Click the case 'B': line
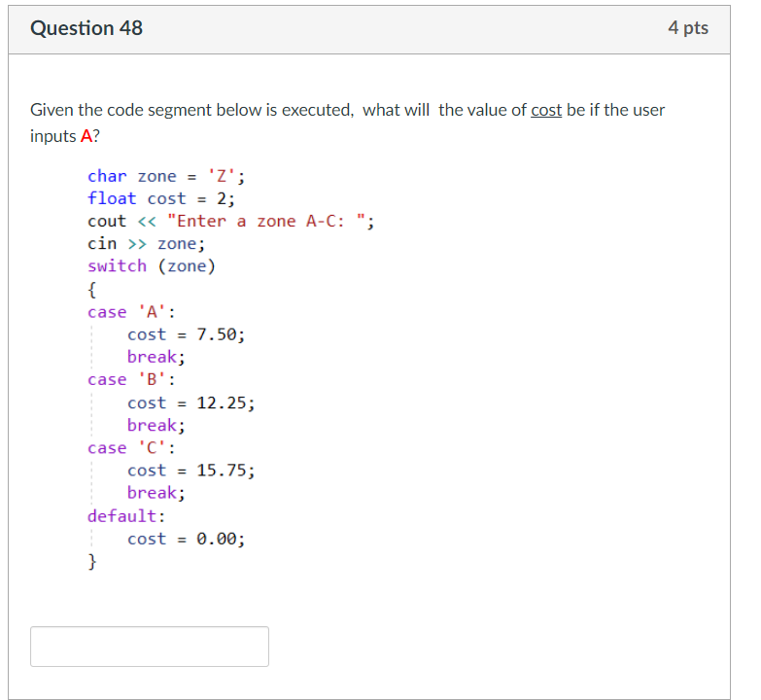The width and height of the screenshot is (761, 700). 131,379
